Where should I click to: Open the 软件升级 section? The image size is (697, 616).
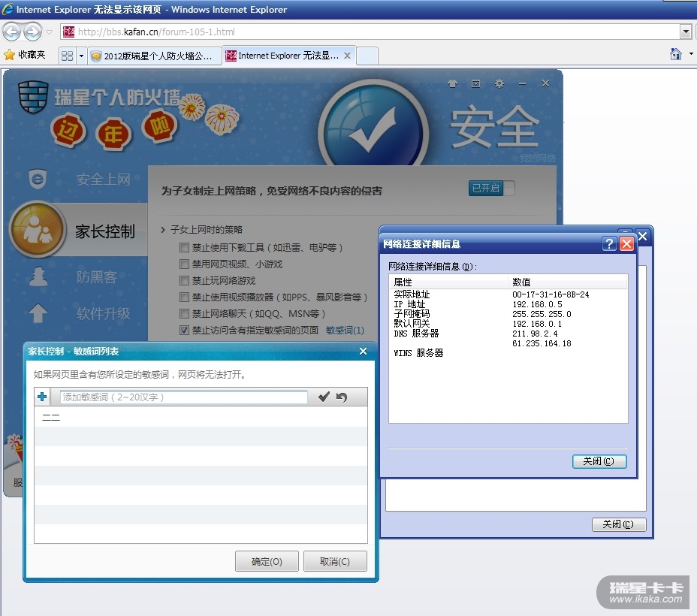click(103, 313)
